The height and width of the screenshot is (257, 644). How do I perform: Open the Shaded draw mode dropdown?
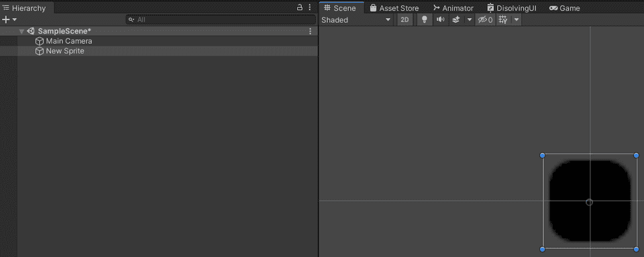(x=356, y=19)
